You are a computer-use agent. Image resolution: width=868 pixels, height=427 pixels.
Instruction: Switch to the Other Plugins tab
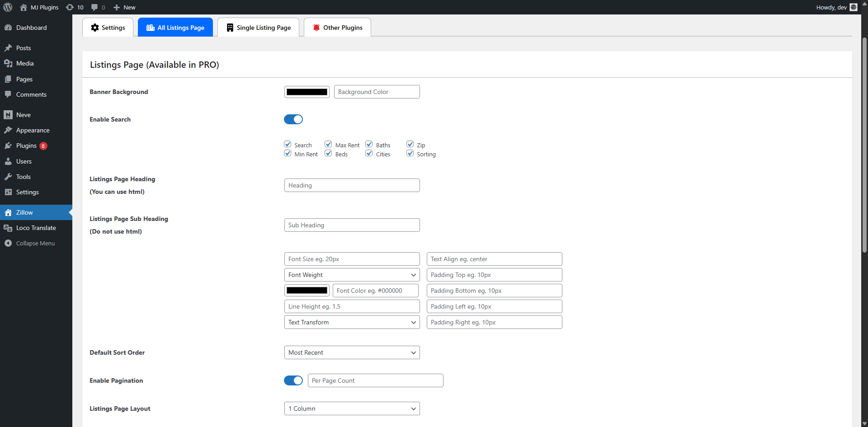coord(337,28)
